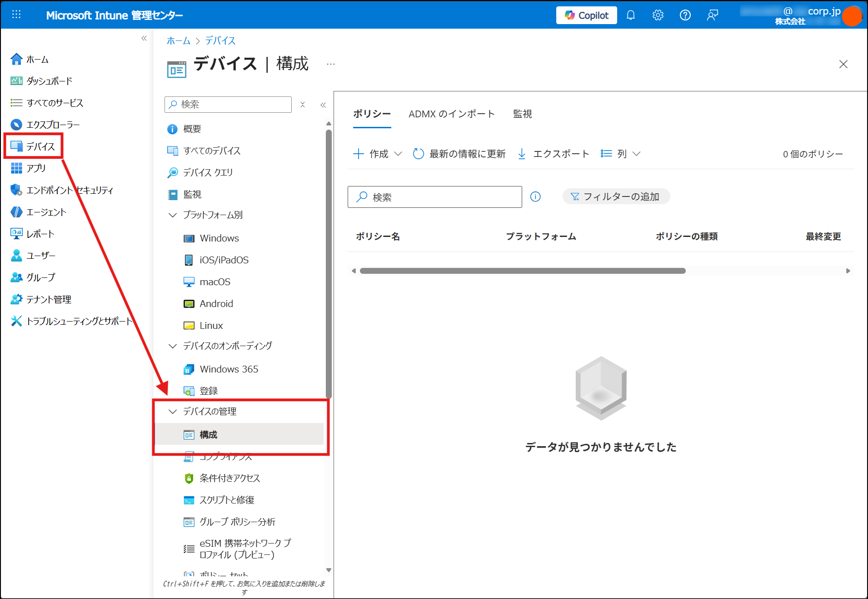
Task: Select Linux in the platform list
Action: point(211,325)
